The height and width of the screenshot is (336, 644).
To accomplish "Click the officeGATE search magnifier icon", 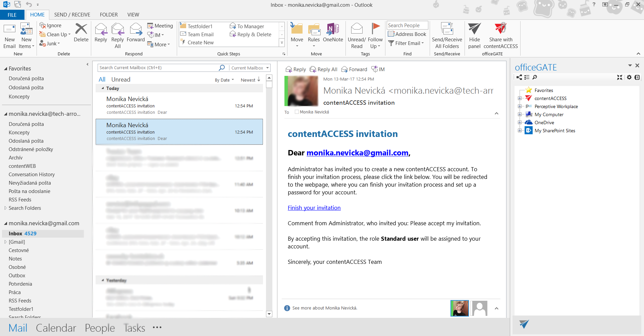I will tap(535, 78).
